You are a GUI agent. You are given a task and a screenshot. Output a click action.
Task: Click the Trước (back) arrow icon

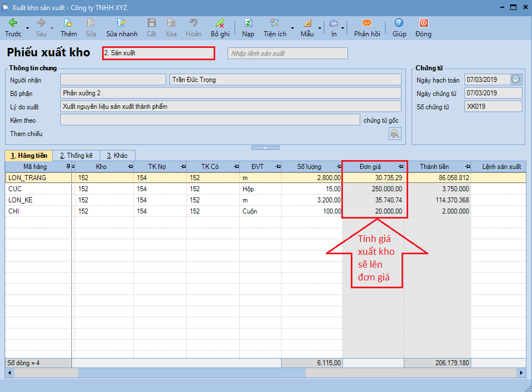(x=13, y=23)
